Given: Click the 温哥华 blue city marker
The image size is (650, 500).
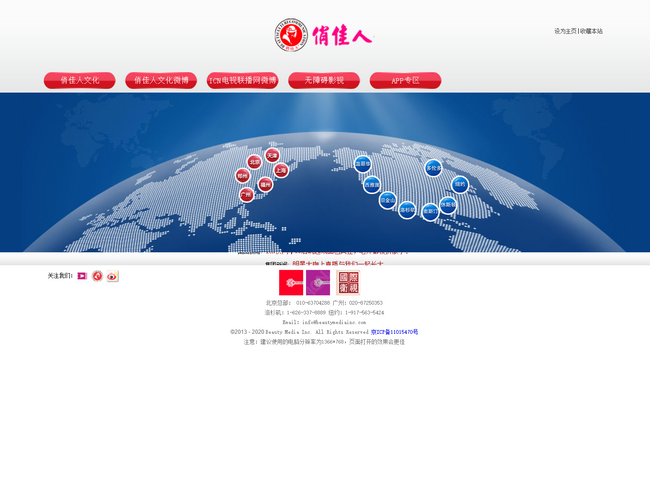Looking at the screenshot, I should pos(362,163).
